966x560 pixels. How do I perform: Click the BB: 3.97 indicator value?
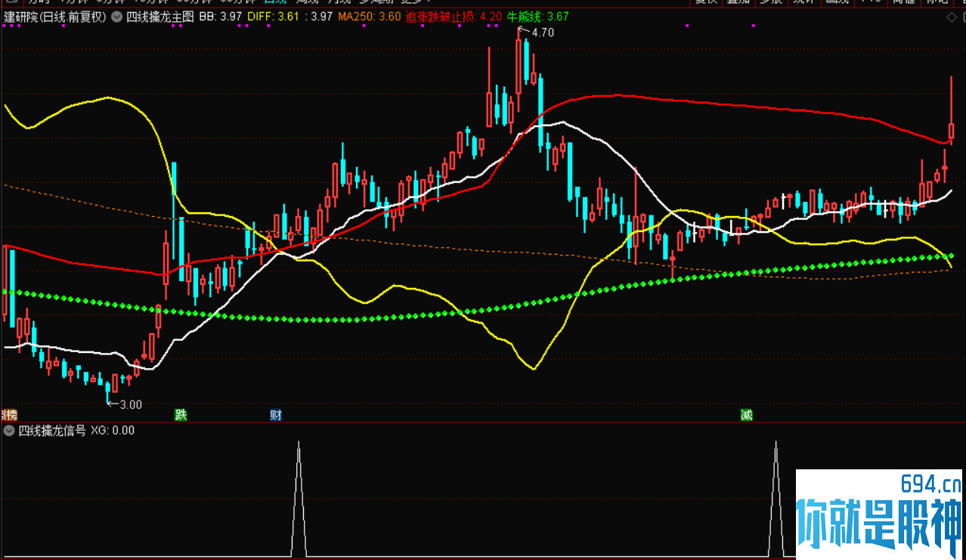pos(221,17)
